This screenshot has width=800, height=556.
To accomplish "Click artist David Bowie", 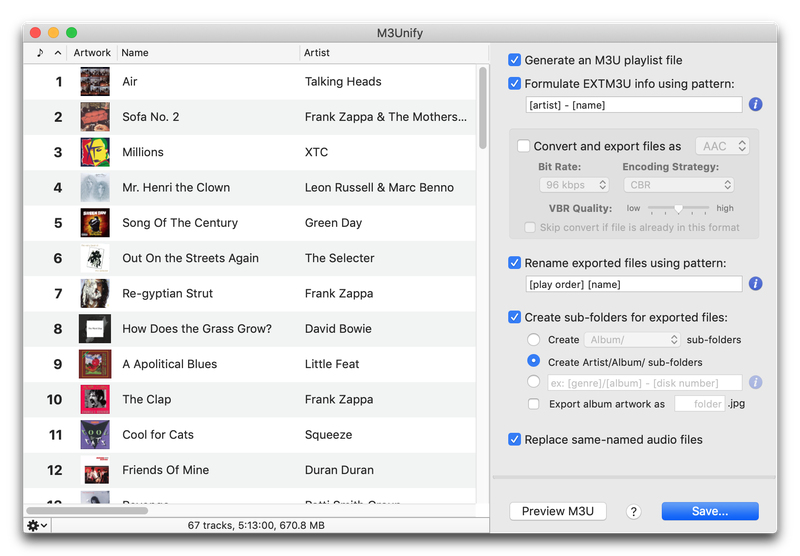I will point(338,328).
